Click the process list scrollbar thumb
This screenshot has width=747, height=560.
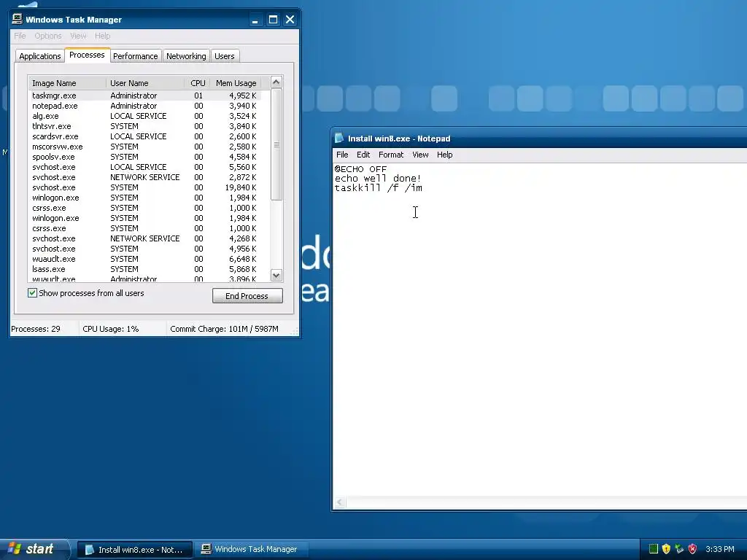point(276,144)
